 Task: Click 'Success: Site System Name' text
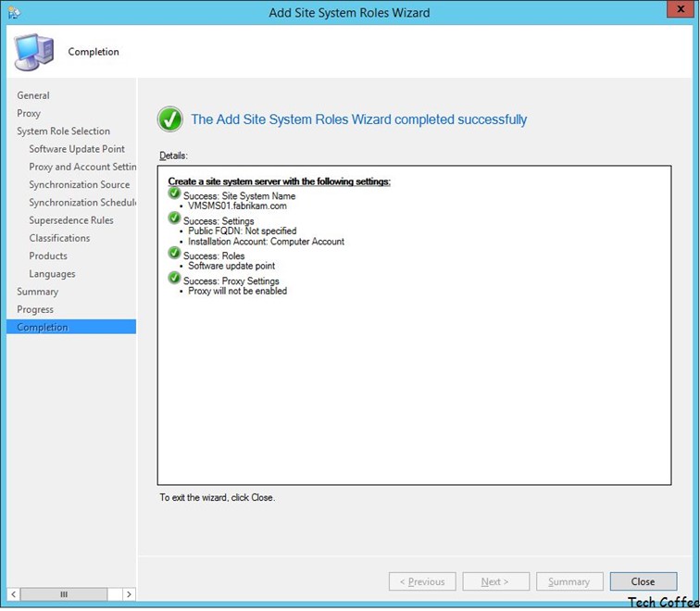239,196
